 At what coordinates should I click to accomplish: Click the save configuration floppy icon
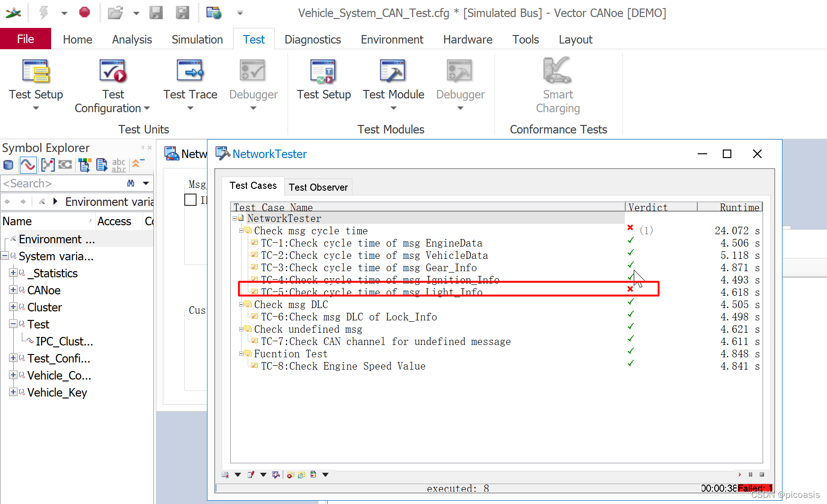[156, 13]
